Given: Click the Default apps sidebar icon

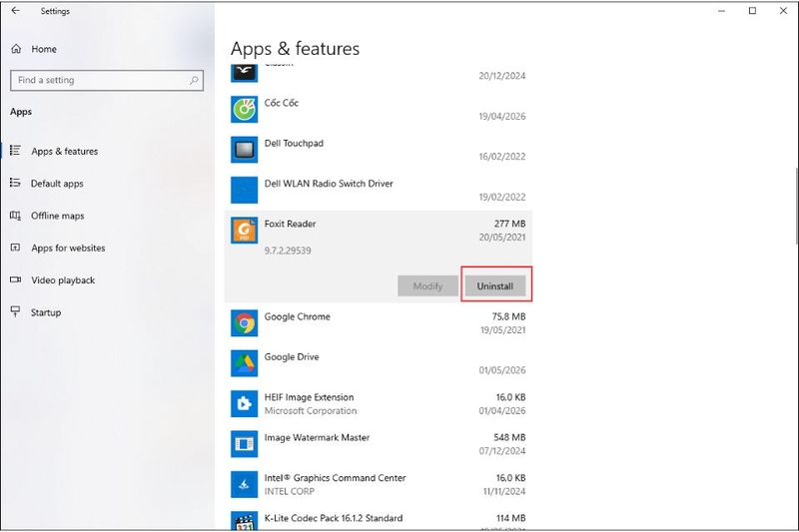Looking at the screenshot, I should click(15, 183).
